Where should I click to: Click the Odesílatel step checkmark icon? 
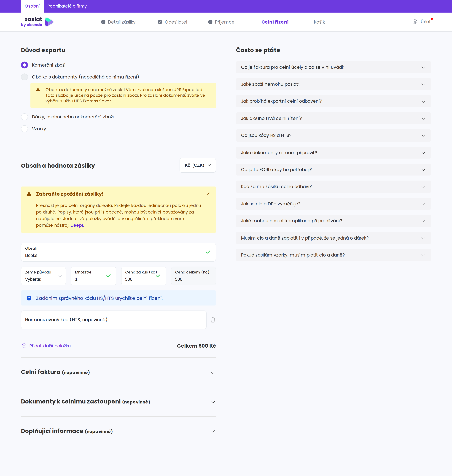coord(160,22)
